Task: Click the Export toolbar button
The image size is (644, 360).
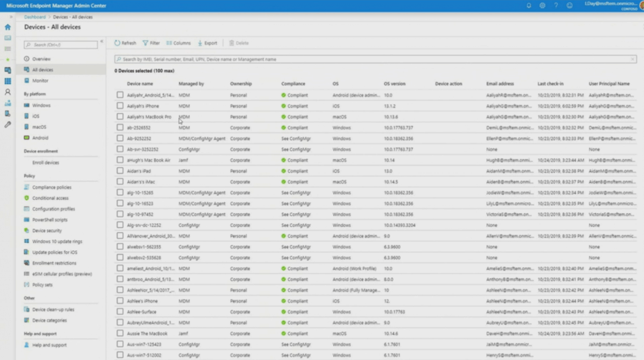Action: tap(208, 43)
